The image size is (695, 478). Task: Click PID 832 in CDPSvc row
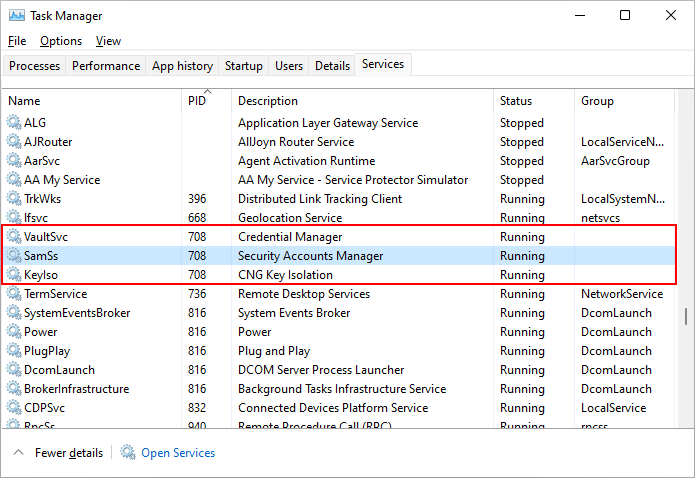click(197, 408)
